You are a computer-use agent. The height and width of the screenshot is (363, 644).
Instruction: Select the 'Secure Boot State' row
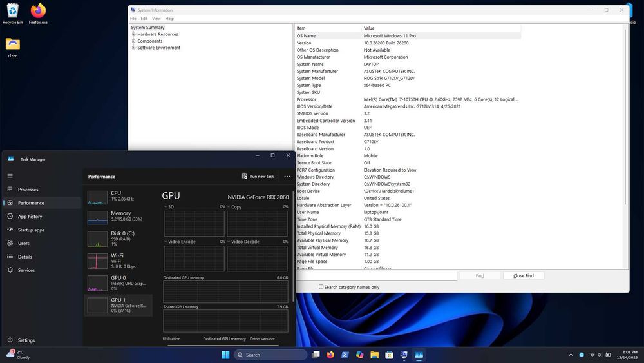pyautogui.click(x=408, y=162)
